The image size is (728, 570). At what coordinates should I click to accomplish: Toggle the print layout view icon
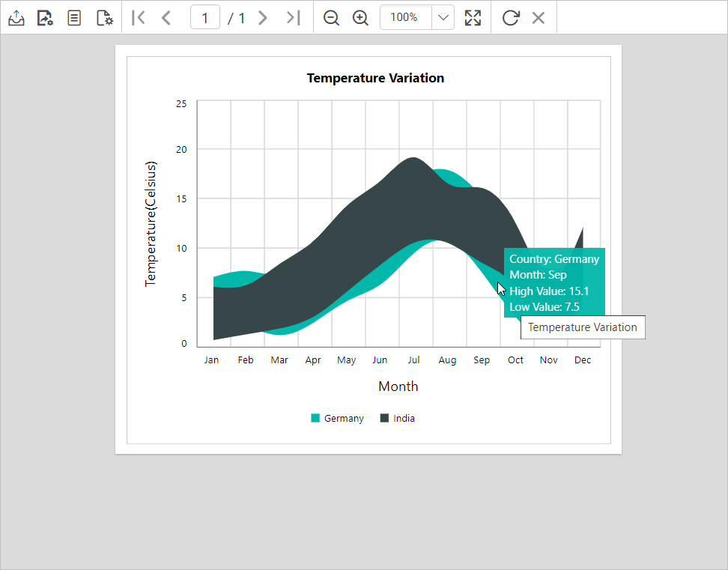(x=74, y=18)
